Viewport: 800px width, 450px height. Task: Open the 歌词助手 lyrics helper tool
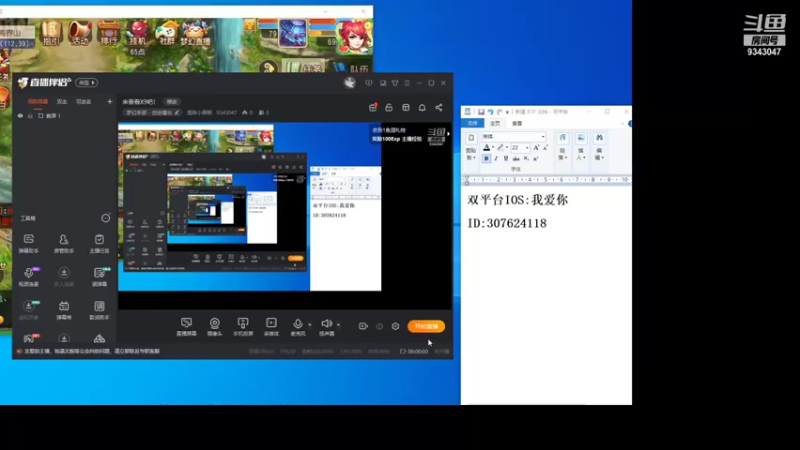(99, 310)
